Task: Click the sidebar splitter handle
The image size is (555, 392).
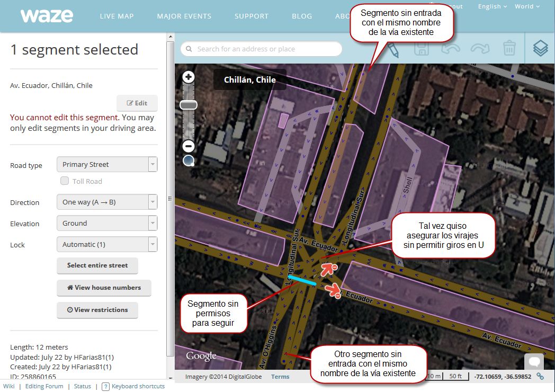Action: click(170, 199)
